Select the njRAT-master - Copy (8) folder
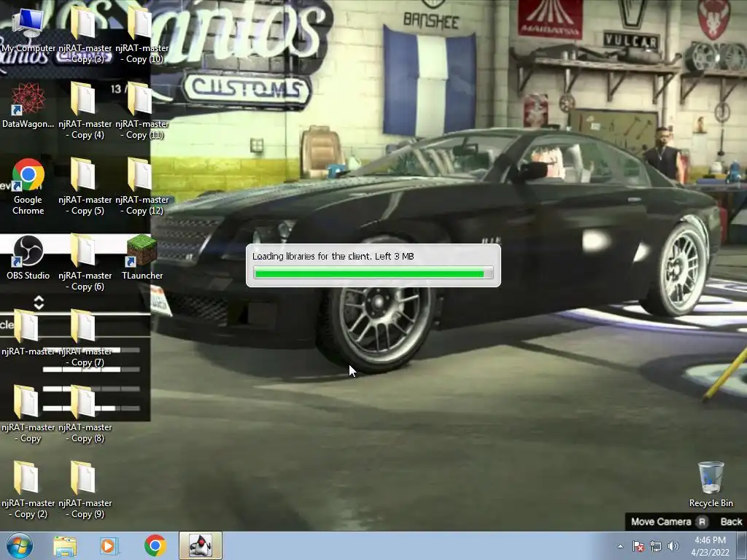This screenshot has height=560, width=747. (85, 414)
